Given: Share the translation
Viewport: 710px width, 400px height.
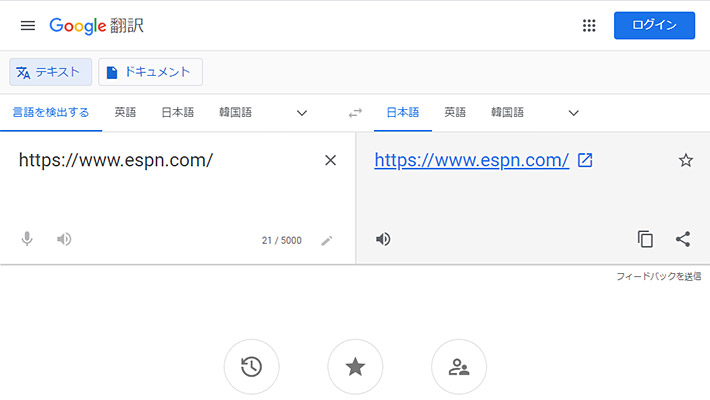Looking at the screenshot, I should (683, 239).
